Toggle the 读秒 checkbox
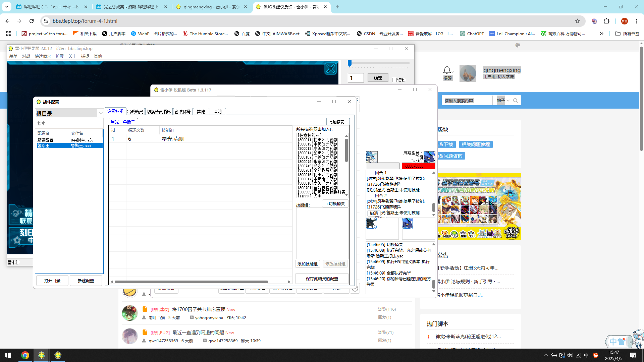This screenshot has width=644, height=362. pos(394,80)
